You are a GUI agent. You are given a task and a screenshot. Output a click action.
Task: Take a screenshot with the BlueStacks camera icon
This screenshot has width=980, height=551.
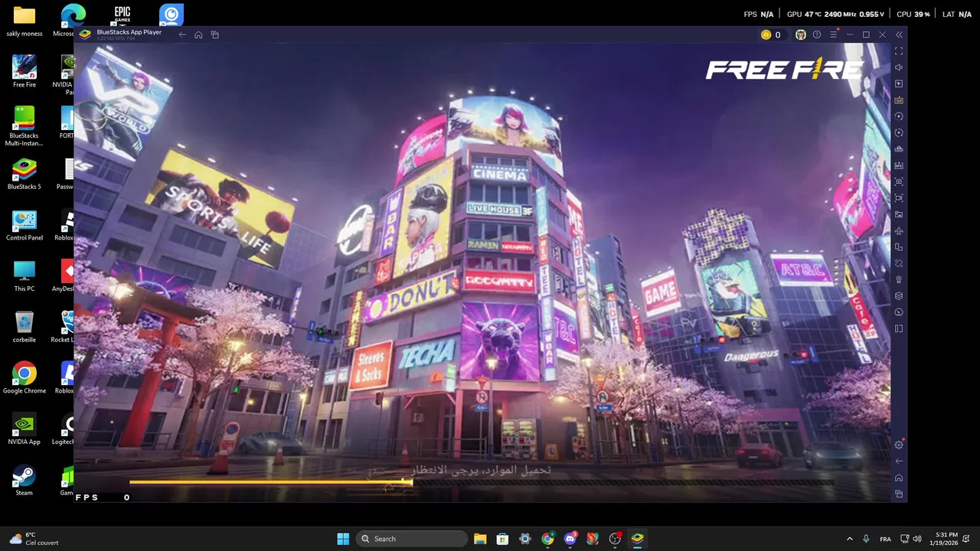click(x=899, y=181)
